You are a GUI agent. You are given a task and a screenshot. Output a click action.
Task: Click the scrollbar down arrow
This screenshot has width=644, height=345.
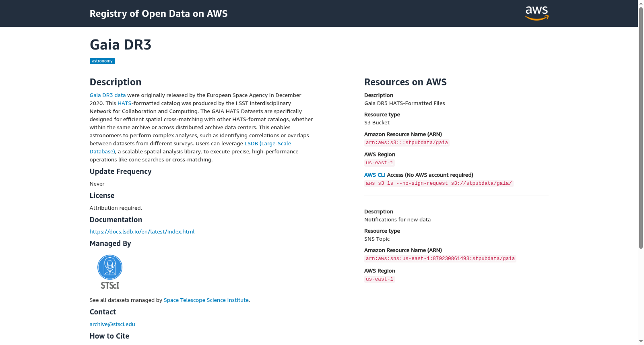tap(641, 341)
